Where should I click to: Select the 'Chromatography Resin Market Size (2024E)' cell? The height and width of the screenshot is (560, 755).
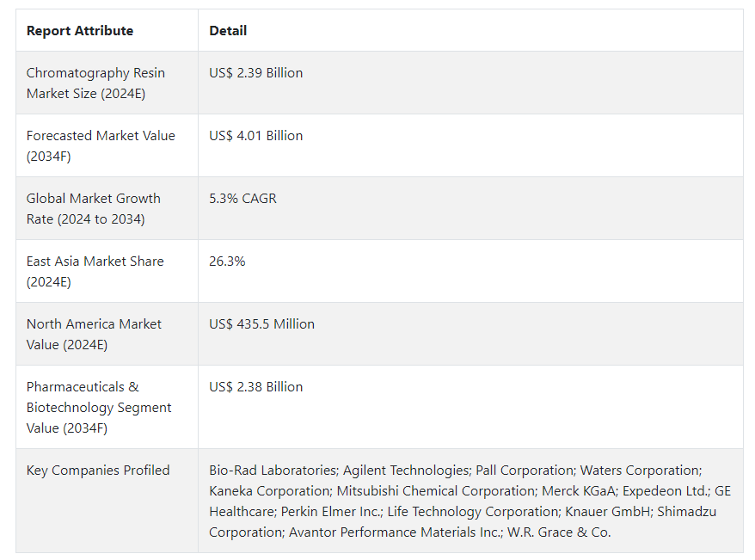click(x=95, y=83)
